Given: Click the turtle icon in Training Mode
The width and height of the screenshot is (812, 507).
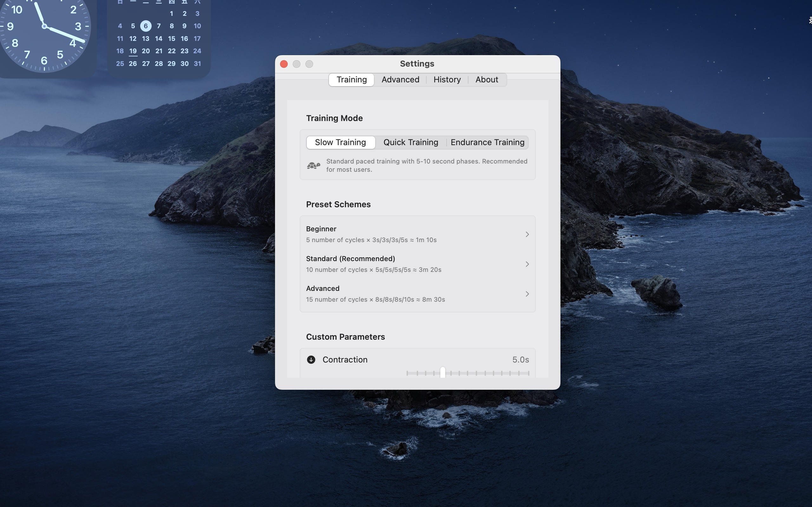Looking at the screenshot, I should click(x=313, y=165).
